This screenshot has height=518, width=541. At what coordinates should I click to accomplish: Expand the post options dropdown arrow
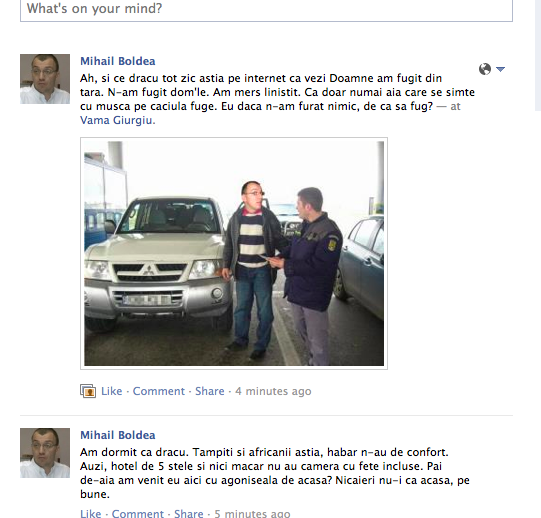point(500,69)
